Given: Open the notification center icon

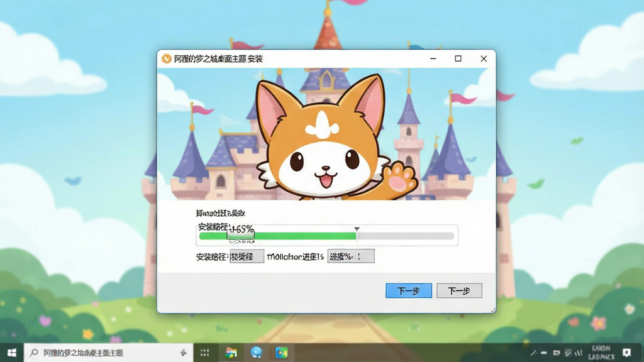Looking at the screenshot, I should click(x=627, y=353).
